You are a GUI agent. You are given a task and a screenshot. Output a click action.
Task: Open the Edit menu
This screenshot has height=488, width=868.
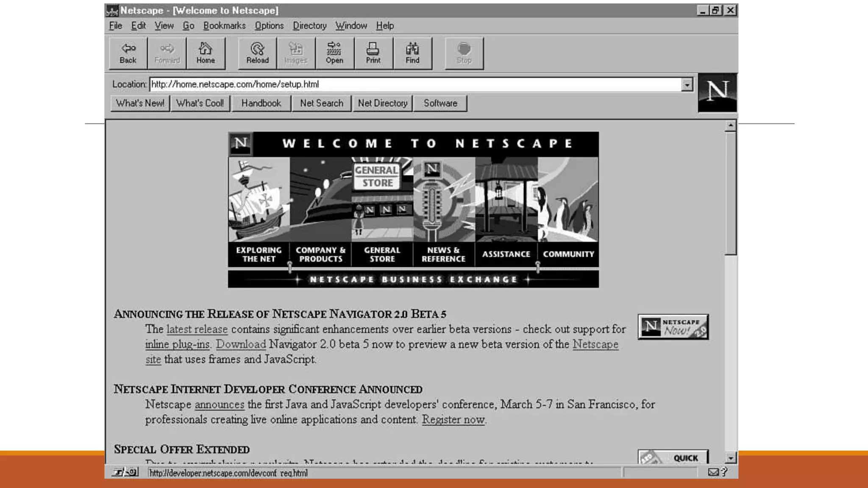coord(138,26)
